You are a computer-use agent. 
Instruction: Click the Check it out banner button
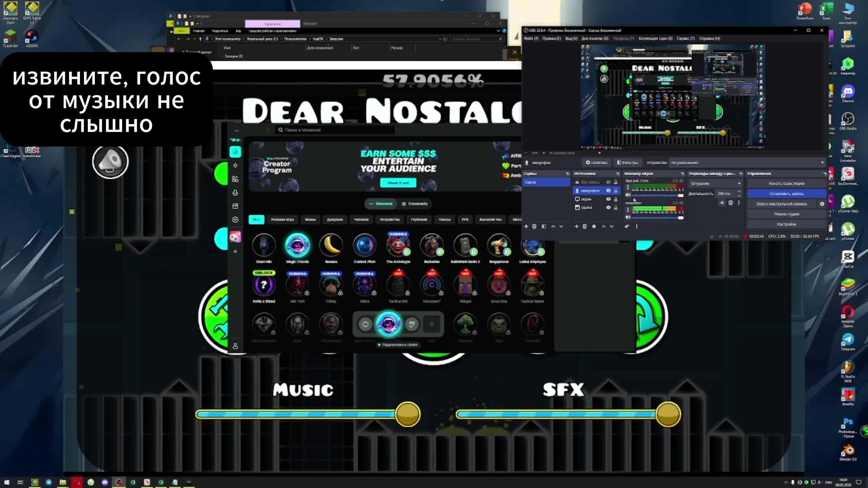point(398,183)
